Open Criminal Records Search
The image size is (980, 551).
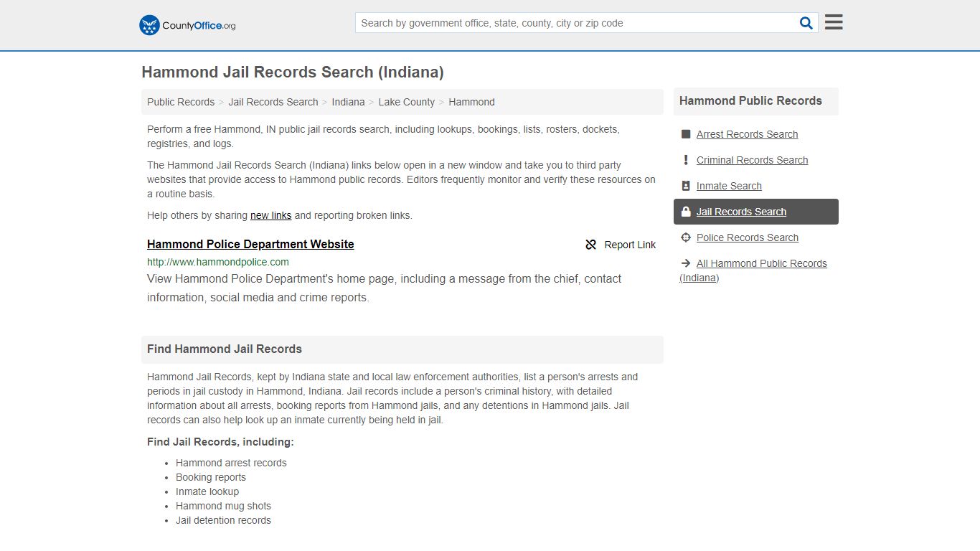click(x=752, y=160)
